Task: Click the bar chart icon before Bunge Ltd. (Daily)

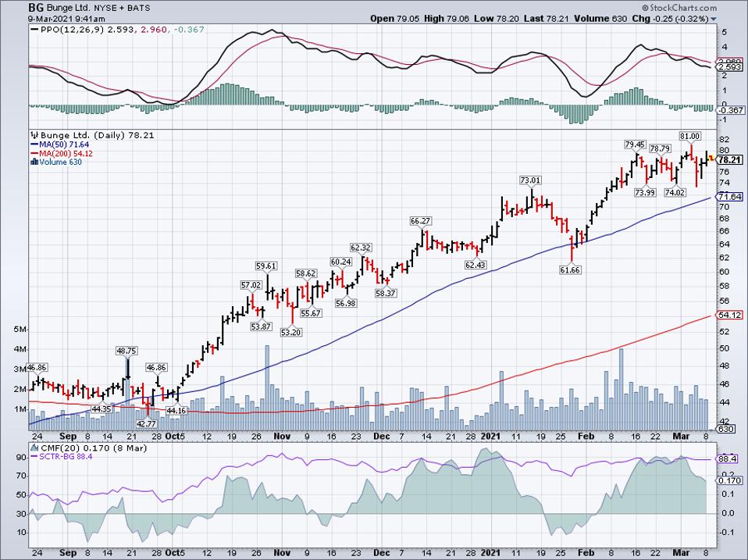Action: tap(34, 135)
